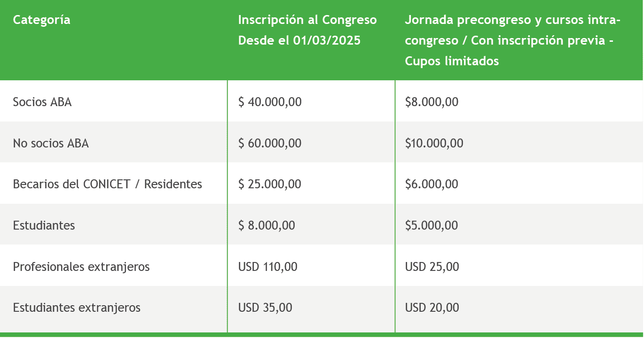Screen dimensions: 644x339
Task: Click the Inscripción al Congreso header
Action: click(x=307, y=30)
